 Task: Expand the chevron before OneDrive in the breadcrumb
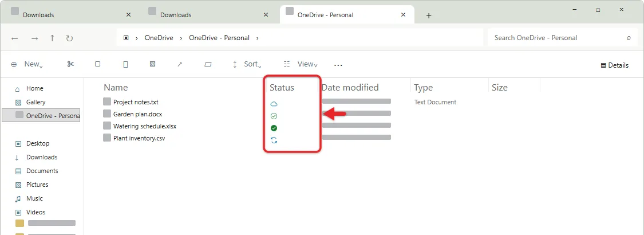pyautogui.click(x=137, y=38)
